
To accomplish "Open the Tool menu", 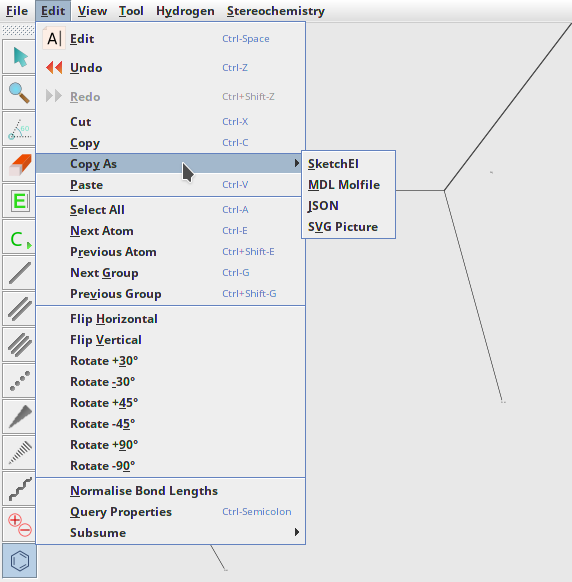I will click(x=131, y=11).
